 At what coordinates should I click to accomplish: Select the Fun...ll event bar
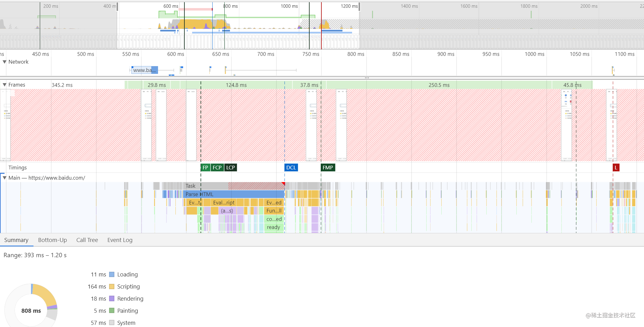point(274,211)
